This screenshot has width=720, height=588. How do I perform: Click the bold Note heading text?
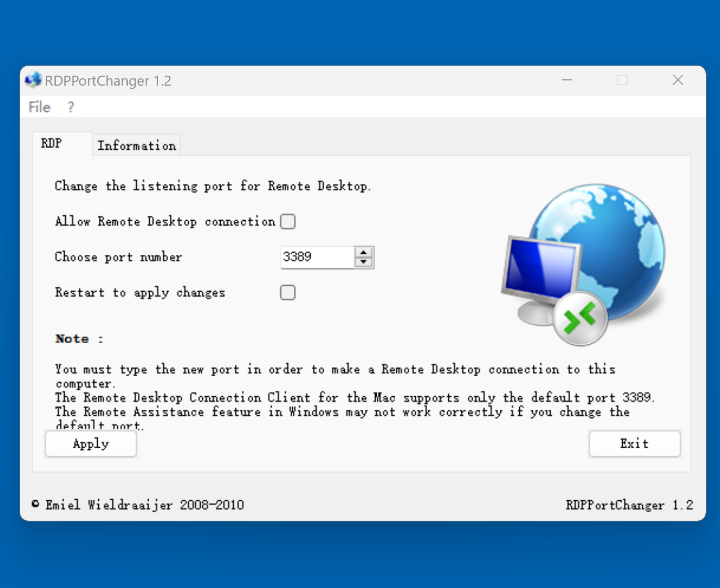(x=73, y=339)
